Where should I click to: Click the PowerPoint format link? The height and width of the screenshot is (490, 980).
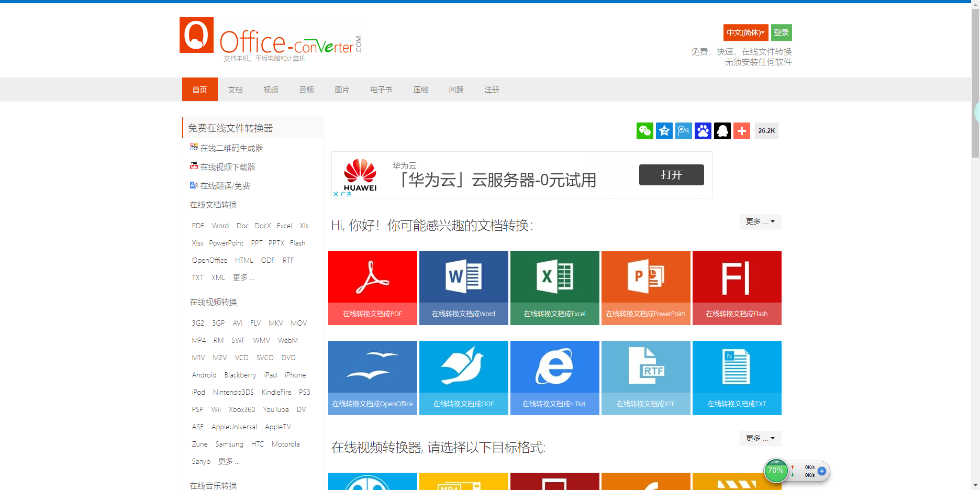click(226, 243)
